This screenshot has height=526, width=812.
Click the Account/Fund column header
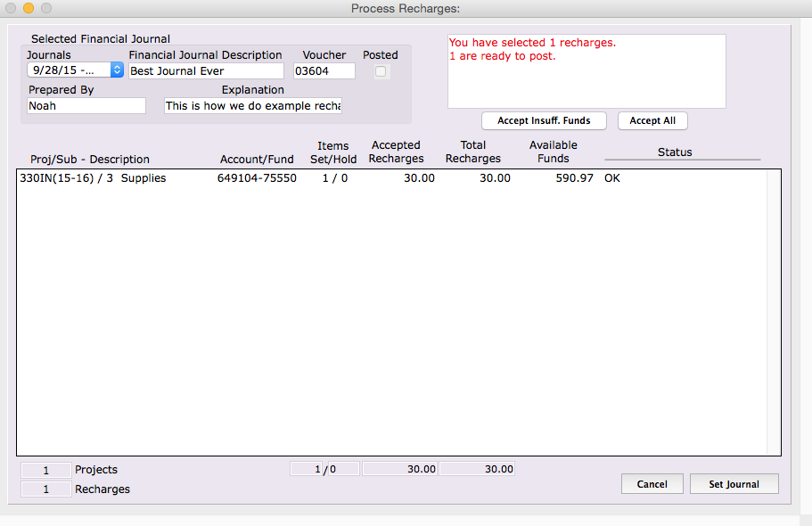click(257, 159)
